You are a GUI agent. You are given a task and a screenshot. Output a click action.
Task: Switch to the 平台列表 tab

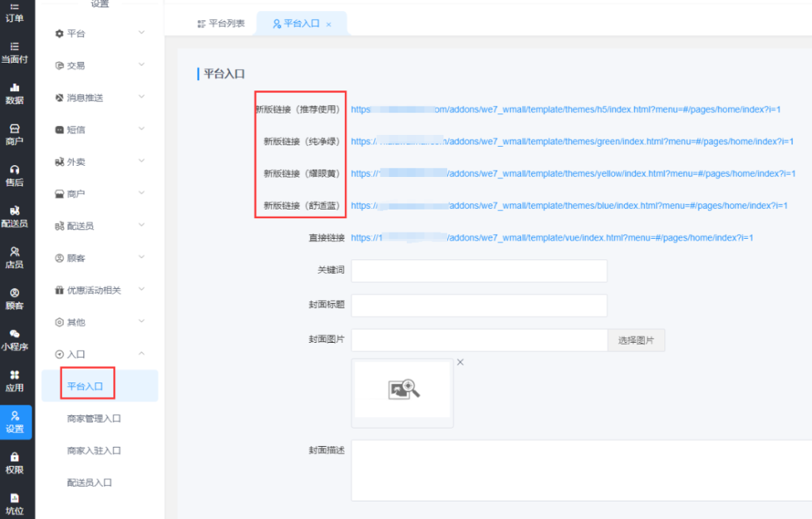221,24
